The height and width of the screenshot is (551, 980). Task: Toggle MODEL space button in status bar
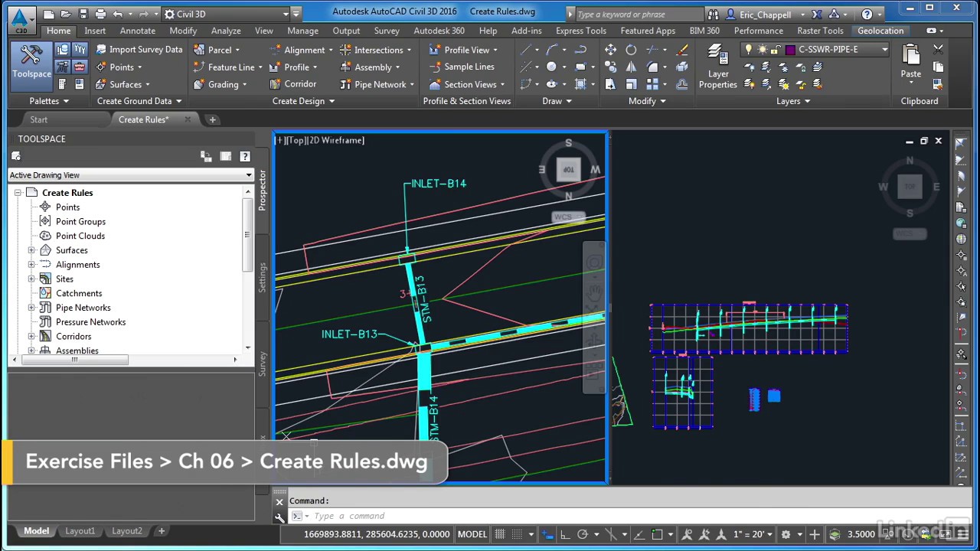(472, 534)
